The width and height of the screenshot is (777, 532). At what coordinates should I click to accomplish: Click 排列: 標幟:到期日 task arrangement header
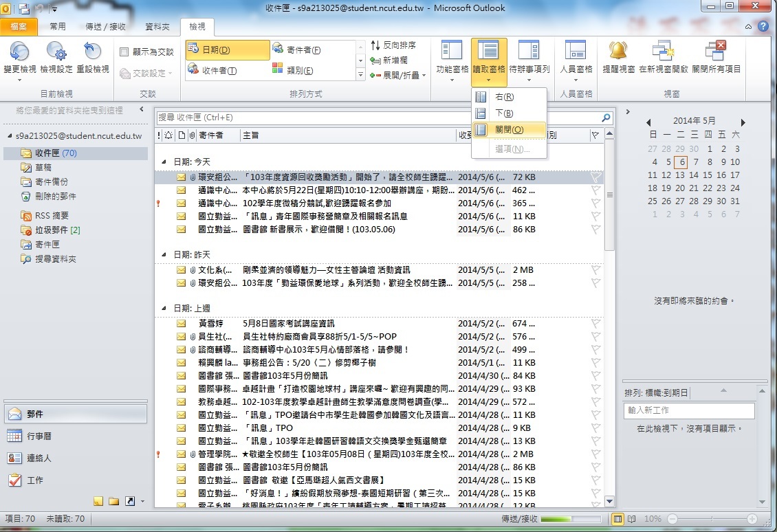click(656, 392)
